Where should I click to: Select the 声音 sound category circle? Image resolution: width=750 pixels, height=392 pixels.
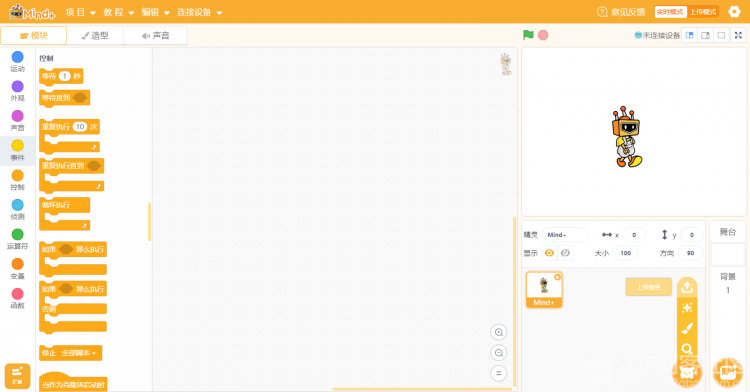point(18,116)
